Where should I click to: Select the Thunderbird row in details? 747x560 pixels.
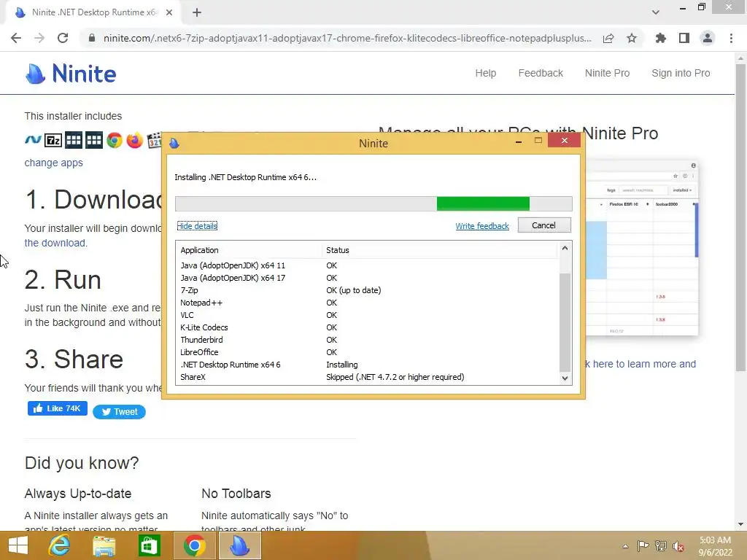(x=368, y=340)
